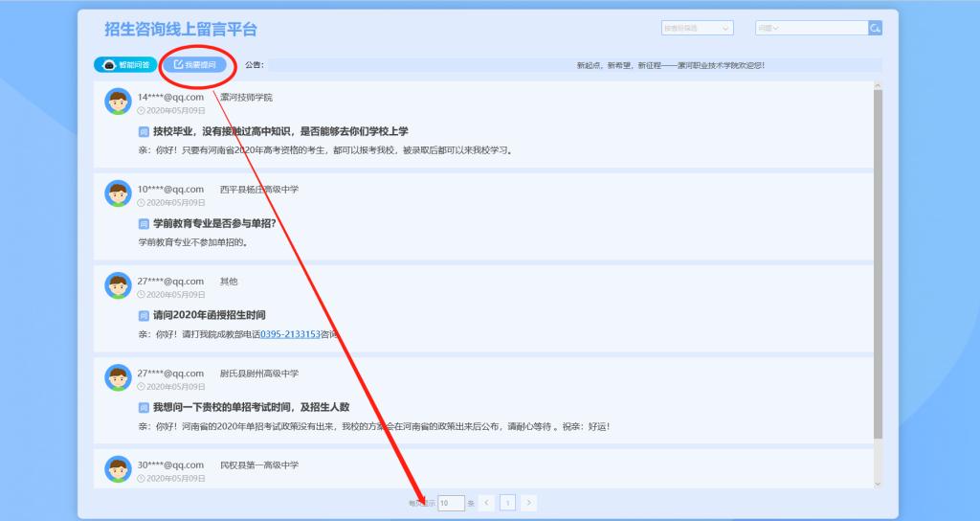This screenshot has height=521, width=980.
Task: Go to next page arrow
Action: click(x=528, y=502)
